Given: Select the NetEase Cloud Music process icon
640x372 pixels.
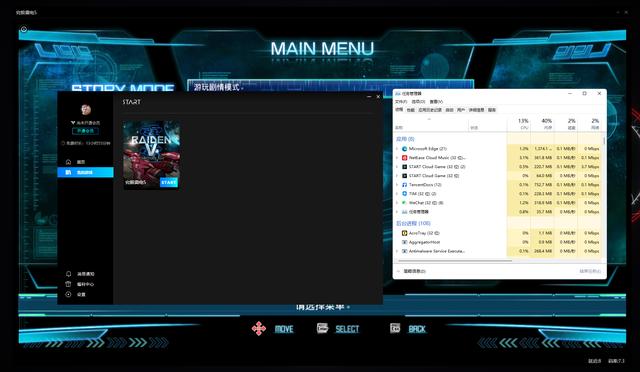Looking at the screenshot, I should [x=404, y=158].
